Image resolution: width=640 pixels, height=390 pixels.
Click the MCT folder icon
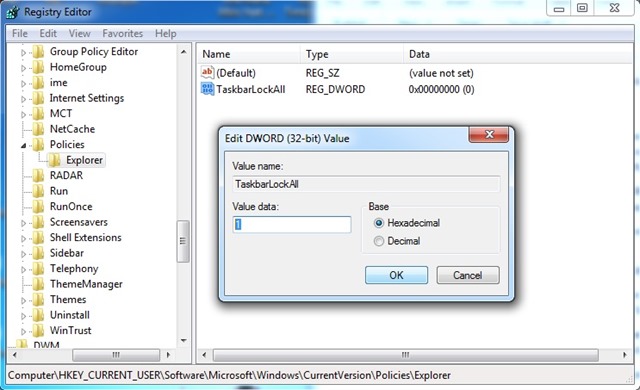pos(38,114)
